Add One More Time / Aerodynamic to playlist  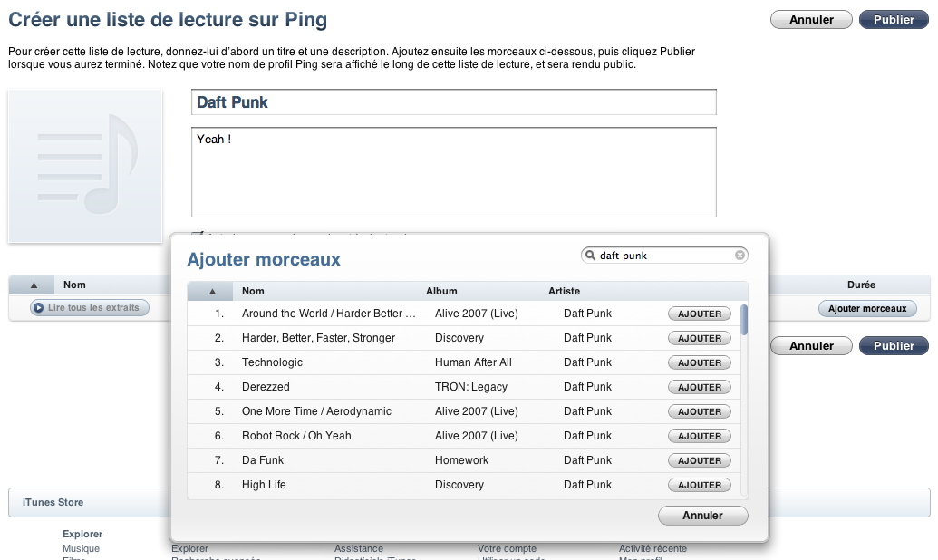[x=700, y=411]
